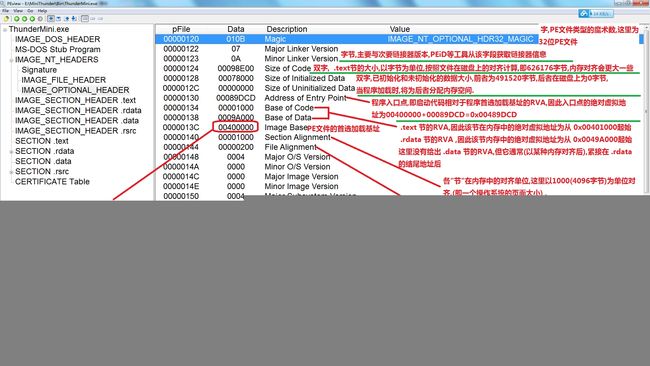This screenshot has height=366, width=650.
Task: Collapse the ThunderMini.exe root node
Action: (x=5, y=29)
